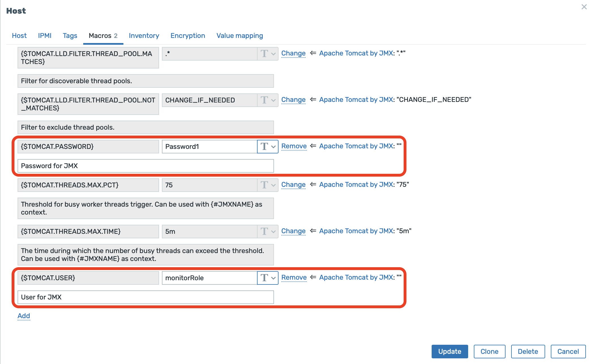Open the Encryption tab
The image size is (591, 364).
188,36
